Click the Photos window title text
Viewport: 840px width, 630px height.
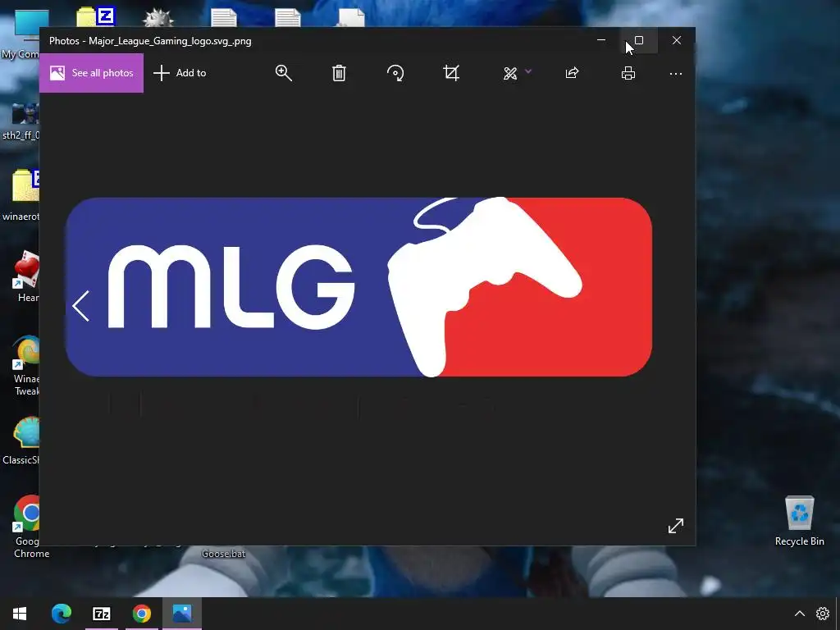(150, 41)
